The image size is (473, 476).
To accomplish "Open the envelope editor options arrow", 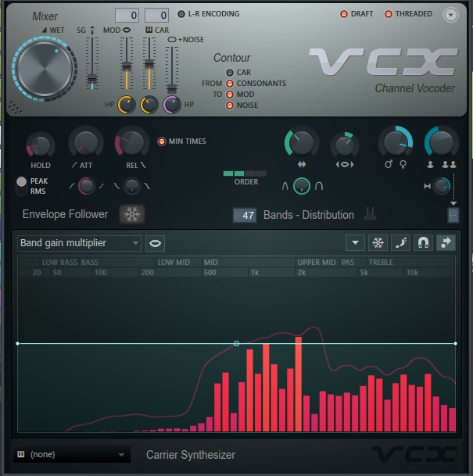I will [x=355, y=242].
